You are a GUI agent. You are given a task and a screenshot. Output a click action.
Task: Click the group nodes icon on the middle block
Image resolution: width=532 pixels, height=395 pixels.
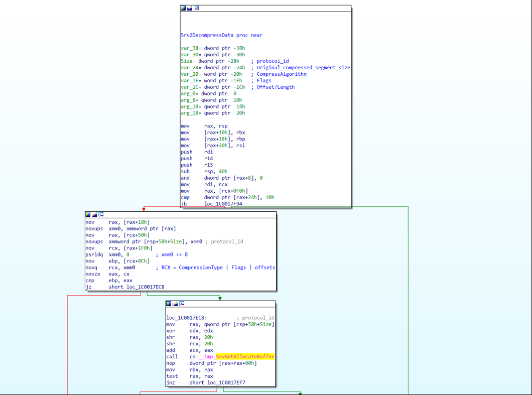pyautogui.click(x=94, y=213)
